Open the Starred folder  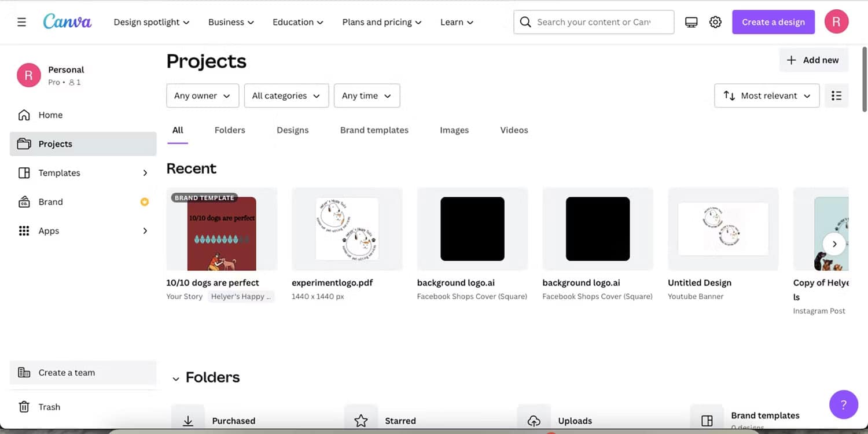[400, 421]
